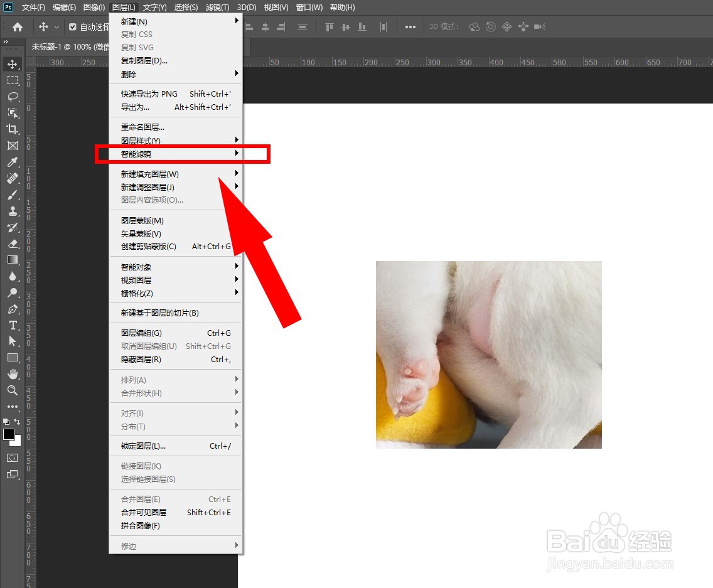
Task: Open the options bar more-options dots
Action: [x=410, y=27]
